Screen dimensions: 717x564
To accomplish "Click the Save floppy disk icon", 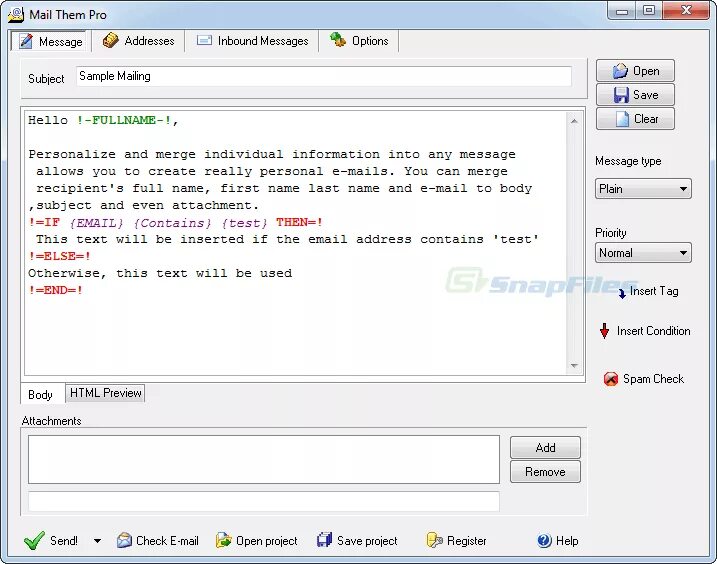I will [621, 95].
